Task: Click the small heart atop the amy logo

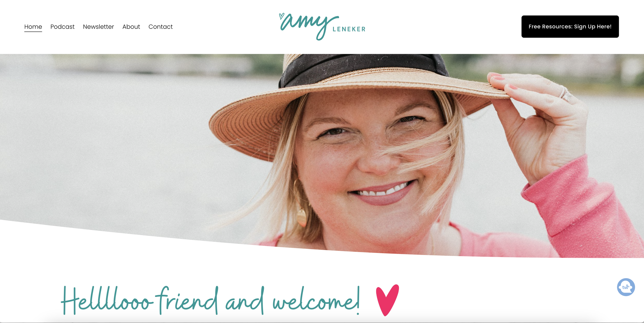Action: pos(282,16)
